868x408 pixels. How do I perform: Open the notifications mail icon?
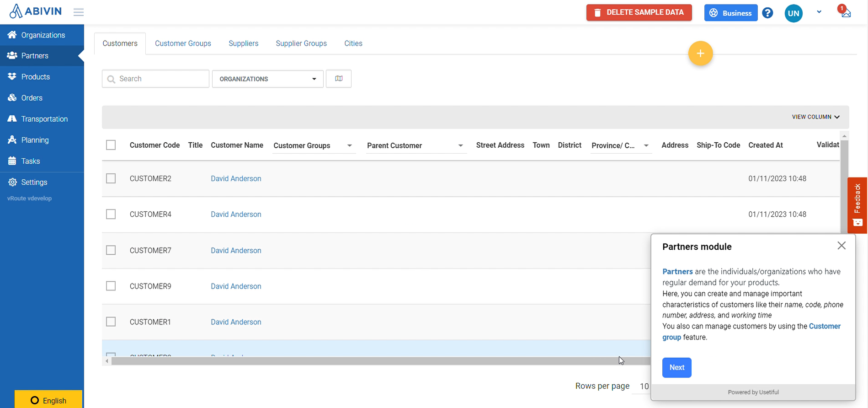coord(845,12)
